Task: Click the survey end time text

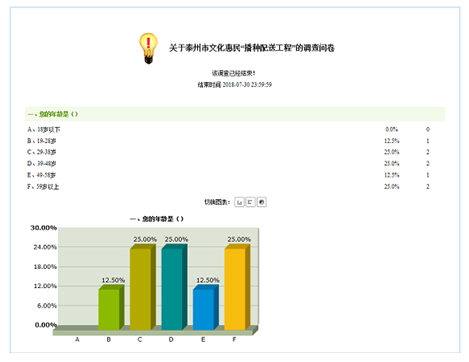Action: tap(235, 85)
